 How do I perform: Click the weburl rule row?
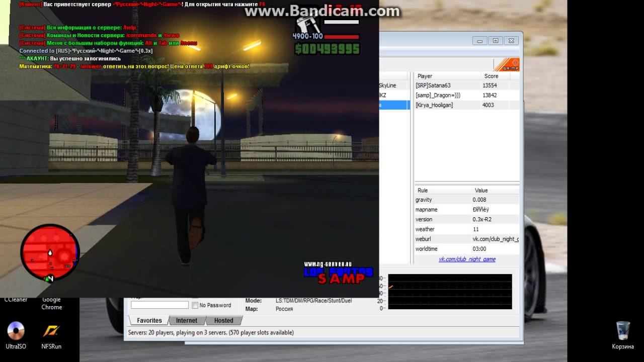coord(466,239)
